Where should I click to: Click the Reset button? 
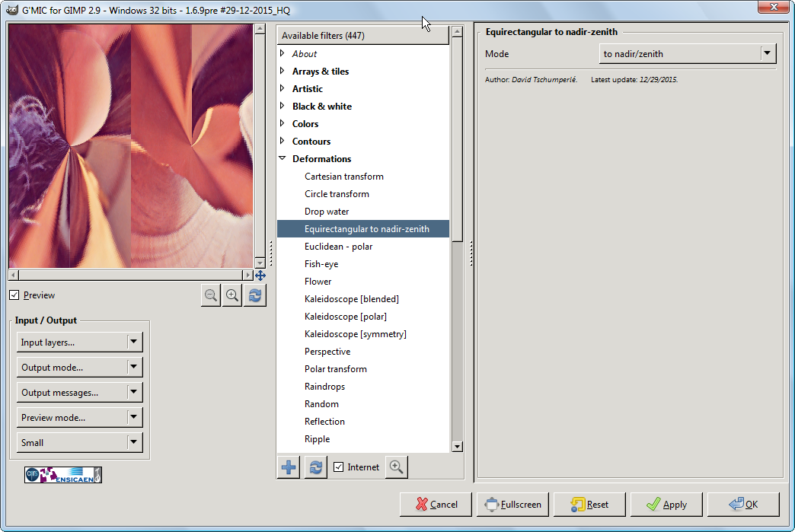click(x=589, y=504)
